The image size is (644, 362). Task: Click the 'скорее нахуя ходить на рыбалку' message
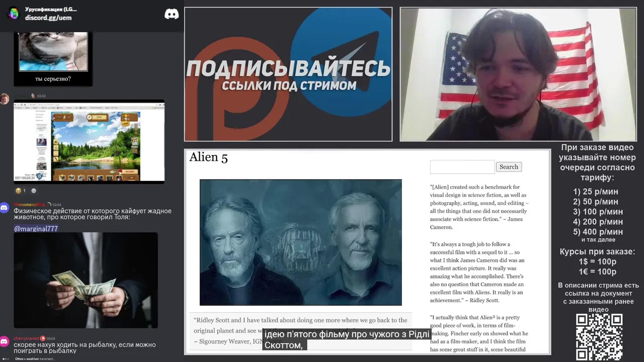pyautogui.click(x=85, y=347)
